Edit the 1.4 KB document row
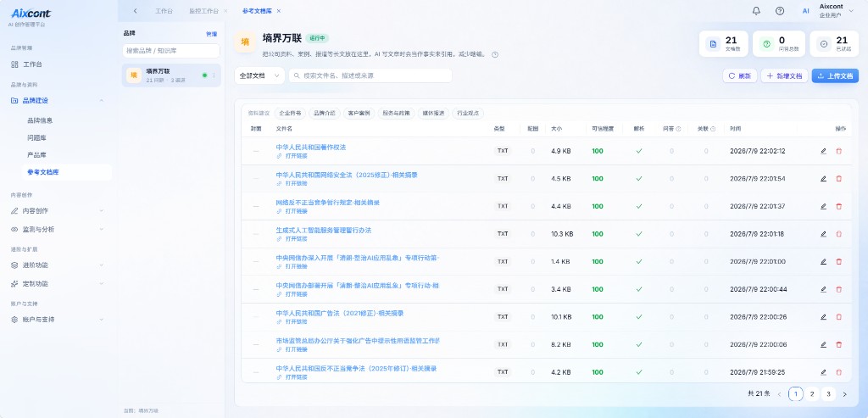Viewport: 868px width, 418px height. [823, 261]
